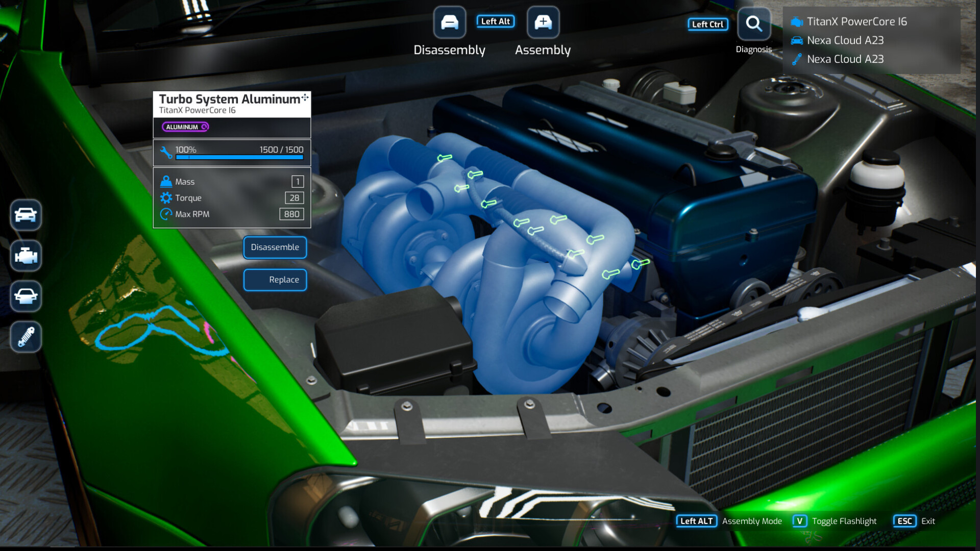Open the engine view from the sidebar
This screenshot has height=551, width=980.
coord(26,256)
